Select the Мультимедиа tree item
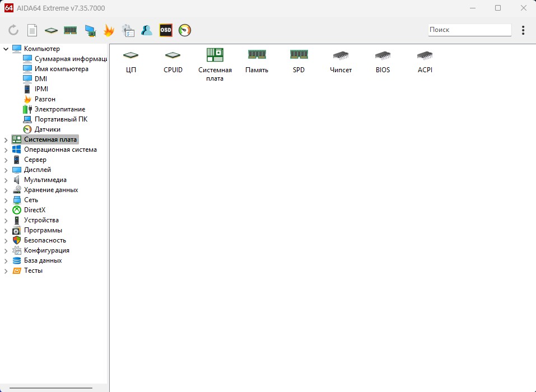Image resolution: width=536 pixels, height=392 pixels. click(x=39, y=180)
